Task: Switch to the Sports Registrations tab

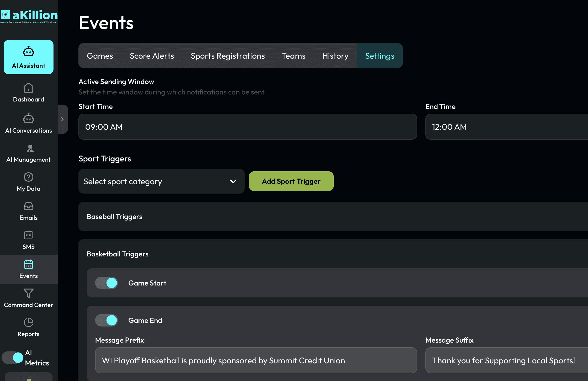Action: coord(228,56)
